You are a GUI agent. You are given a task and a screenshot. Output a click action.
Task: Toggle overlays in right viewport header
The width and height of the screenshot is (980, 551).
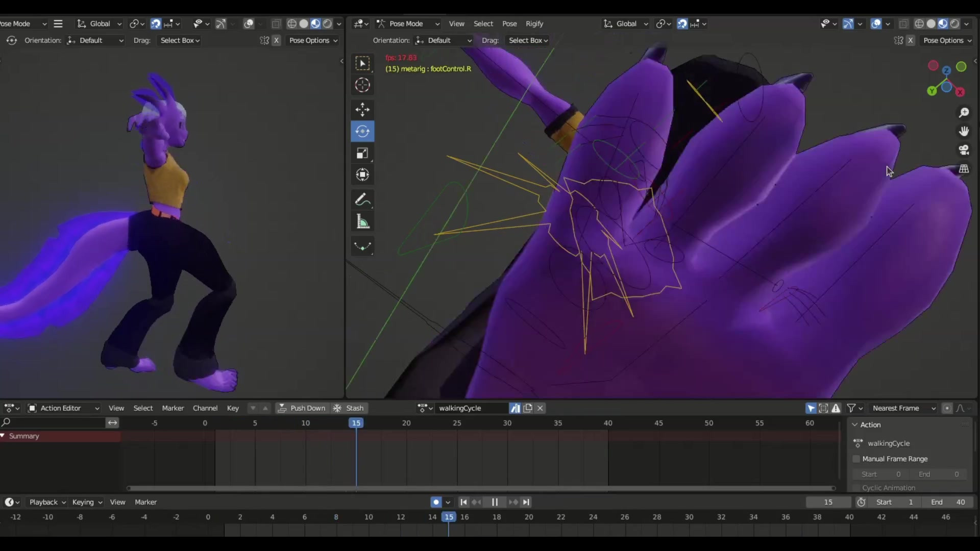pos(876,23)
